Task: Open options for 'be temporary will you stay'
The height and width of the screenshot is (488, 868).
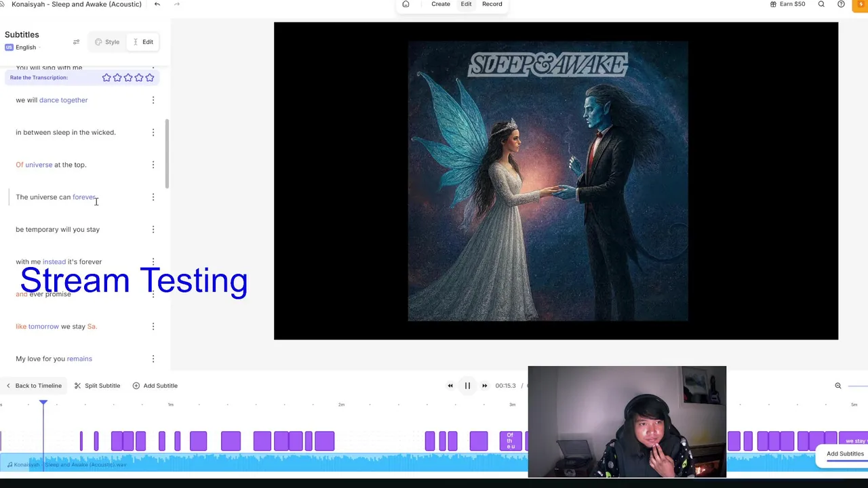Action: tap(153, 229)
